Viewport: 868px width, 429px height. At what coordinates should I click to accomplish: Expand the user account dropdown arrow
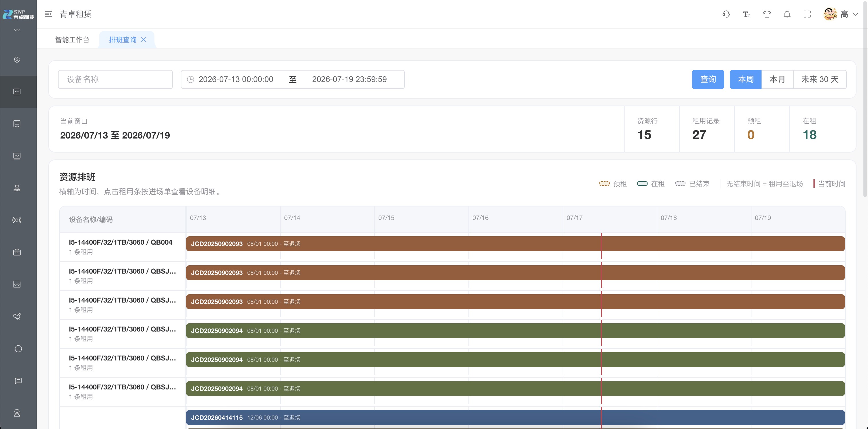pos(855,14)
